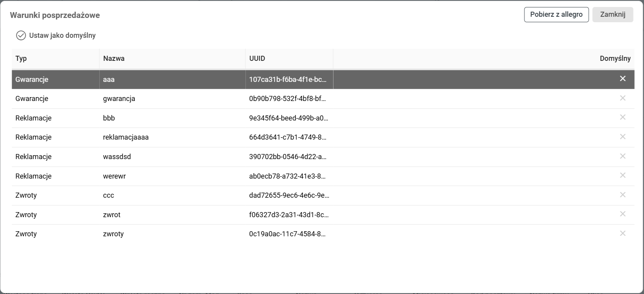Click the UUID cell starting with 390702bb
Screen dimensions: 644x294
(288, 157)
